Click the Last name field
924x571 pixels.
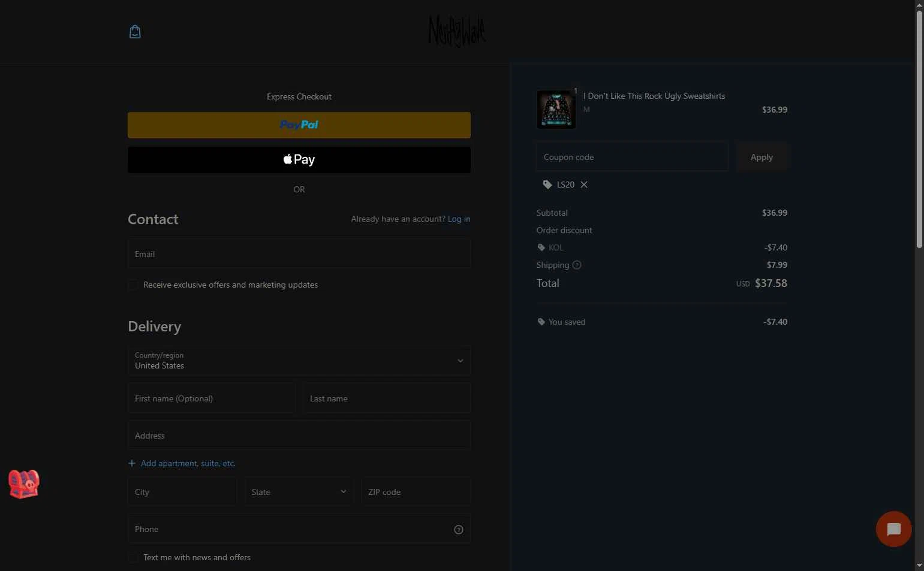pyautogui.click(x=387, y=398)
